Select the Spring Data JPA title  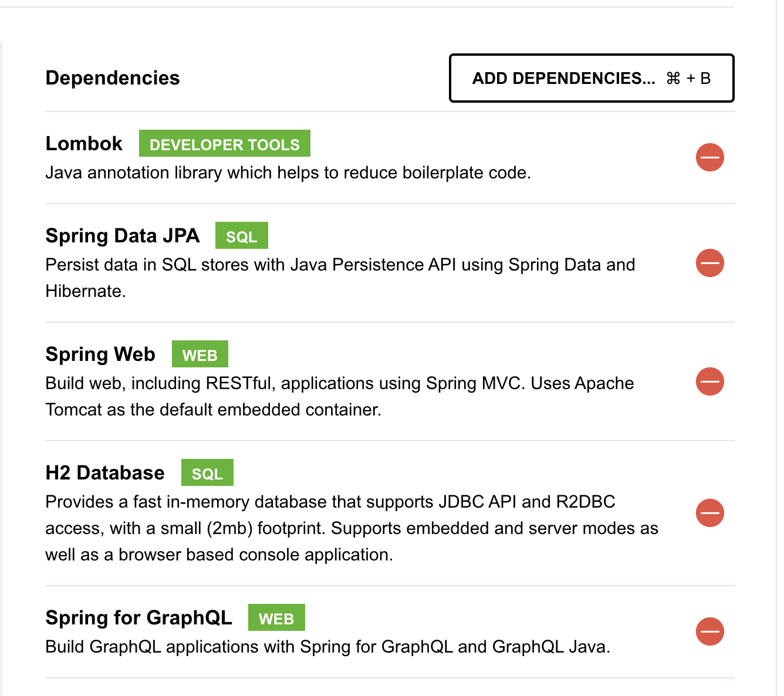pos(122,235)
